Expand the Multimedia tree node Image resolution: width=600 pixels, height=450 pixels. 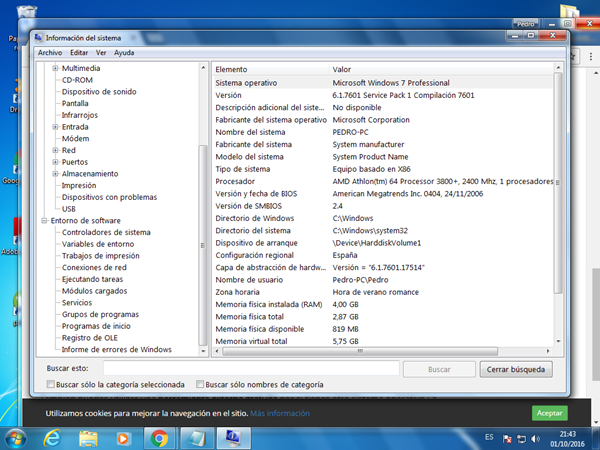coord(55,68)
